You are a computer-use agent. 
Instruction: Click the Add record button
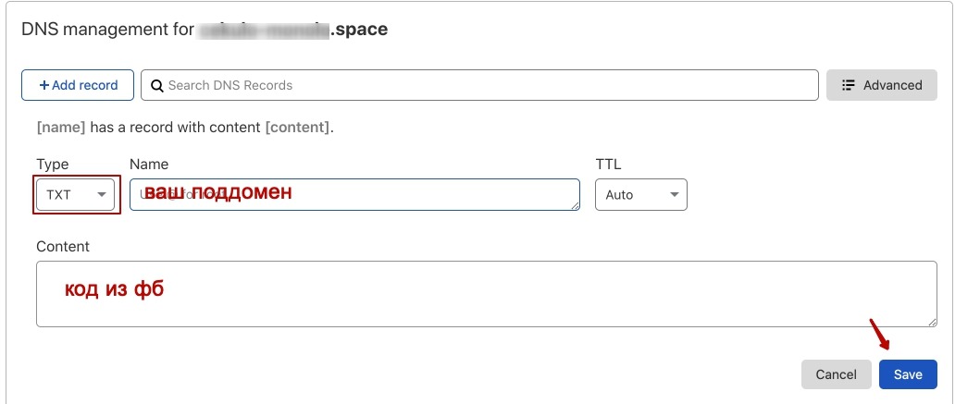[x=78, y=85]
